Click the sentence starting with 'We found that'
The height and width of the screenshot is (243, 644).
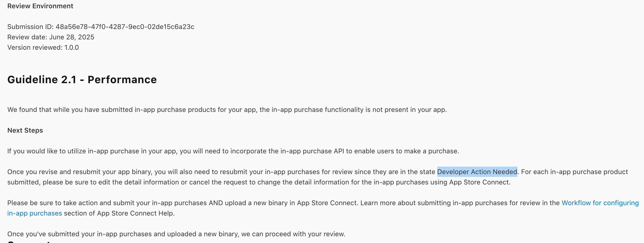coord(227,110)
